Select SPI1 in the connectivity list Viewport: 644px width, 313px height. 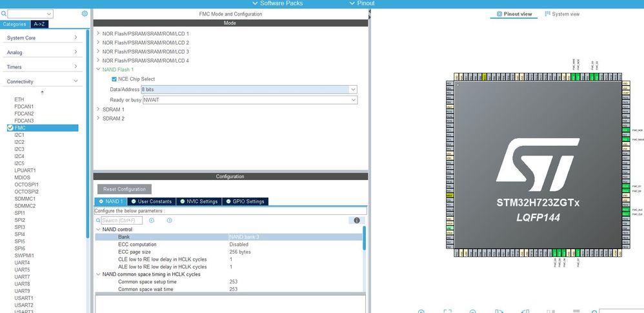point(19,213)
